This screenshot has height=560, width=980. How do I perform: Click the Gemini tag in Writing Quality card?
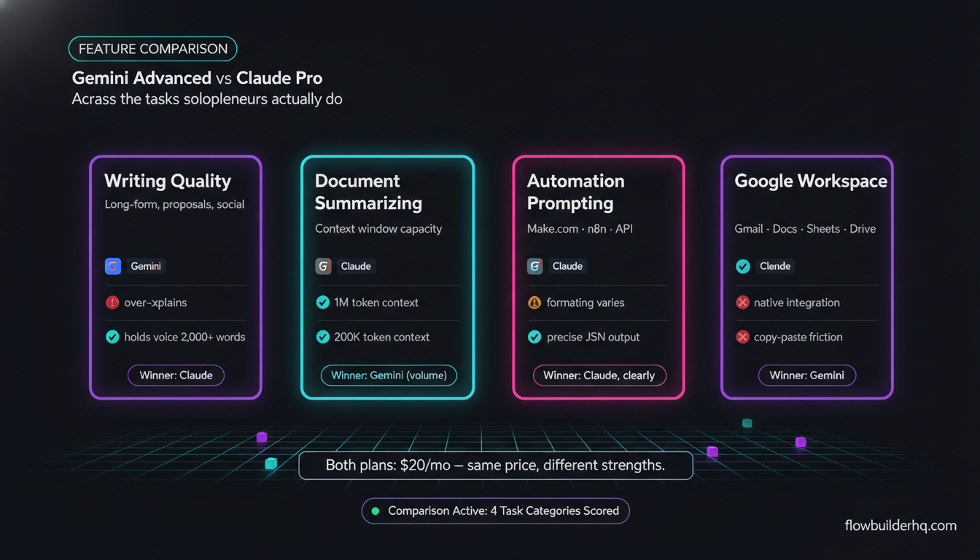pyautogui.click(x=146, y=266)
